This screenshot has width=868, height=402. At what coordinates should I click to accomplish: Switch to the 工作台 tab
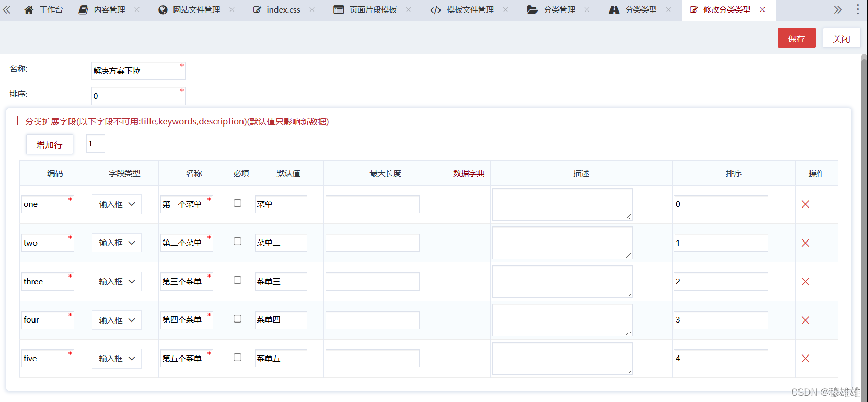pos(44,10)
